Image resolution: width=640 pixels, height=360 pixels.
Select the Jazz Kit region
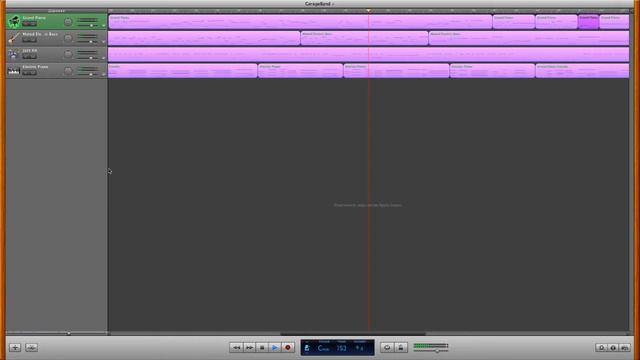click(369, 54)
